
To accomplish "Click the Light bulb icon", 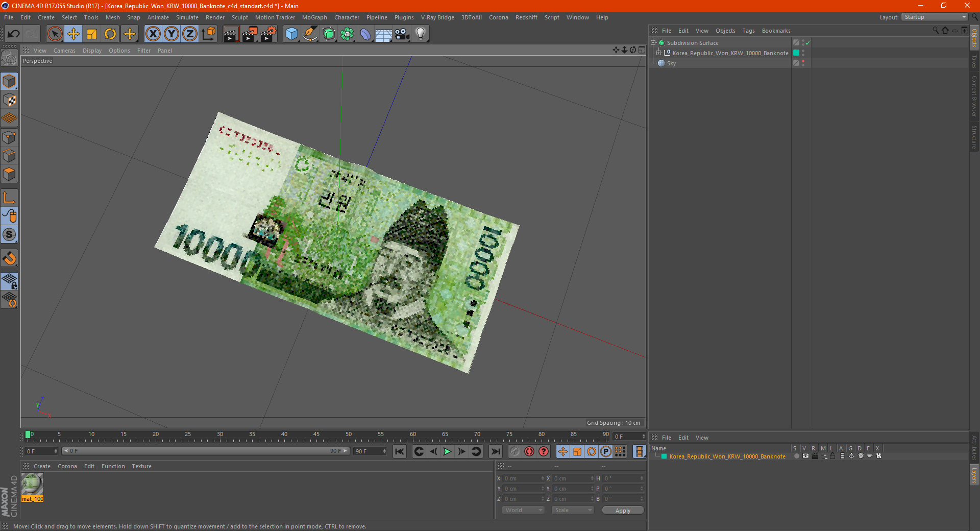I will 421,34.
